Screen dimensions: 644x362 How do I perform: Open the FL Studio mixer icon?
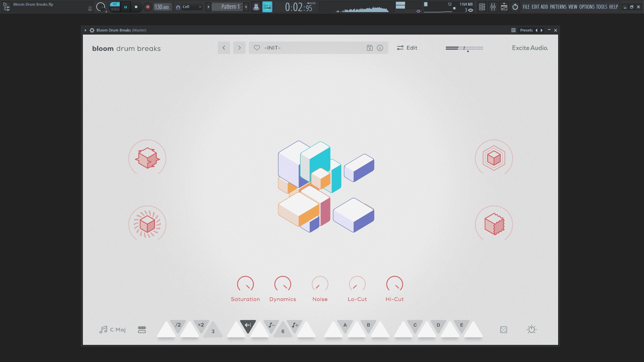tap(493, 7)
